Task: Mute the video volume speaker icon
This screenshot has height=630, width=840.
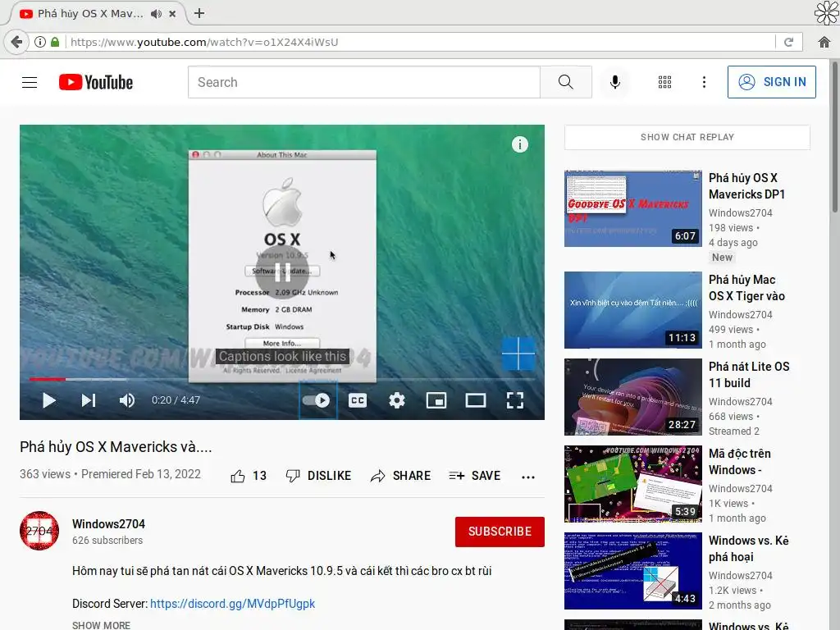Action: coord(127,400)
